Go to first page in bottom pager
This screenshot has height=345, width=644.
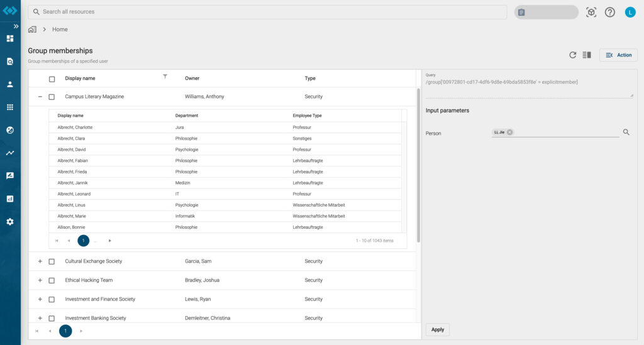coord(37,331)
